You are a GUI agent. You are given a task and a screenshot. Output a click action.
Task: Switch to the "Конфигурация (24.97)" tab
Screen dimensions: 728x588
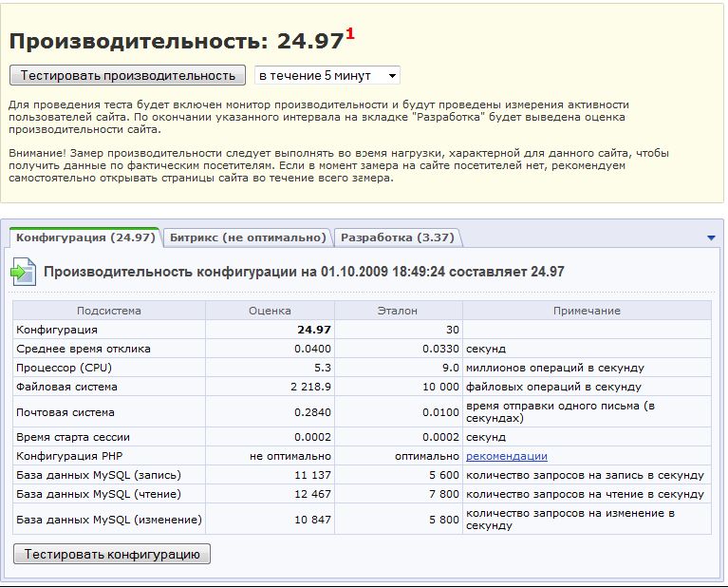tap(85, 237)
